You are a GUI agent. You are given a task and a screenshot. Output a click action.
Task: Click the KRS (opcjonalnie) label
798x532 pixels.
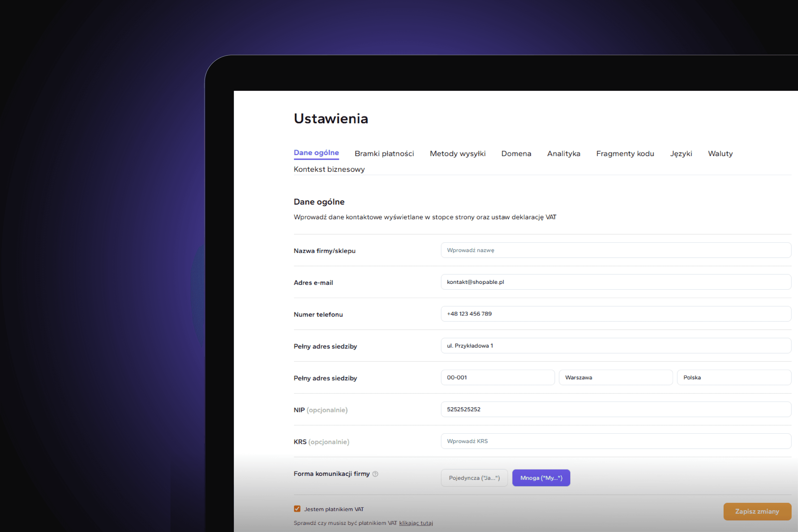[321, 442]
